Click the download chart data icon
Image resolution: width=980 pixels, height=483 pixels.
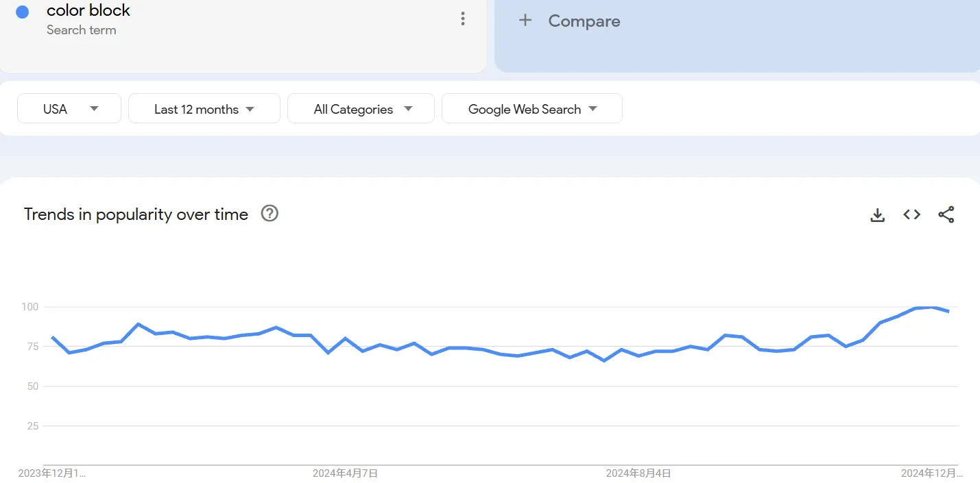(877, 215)
